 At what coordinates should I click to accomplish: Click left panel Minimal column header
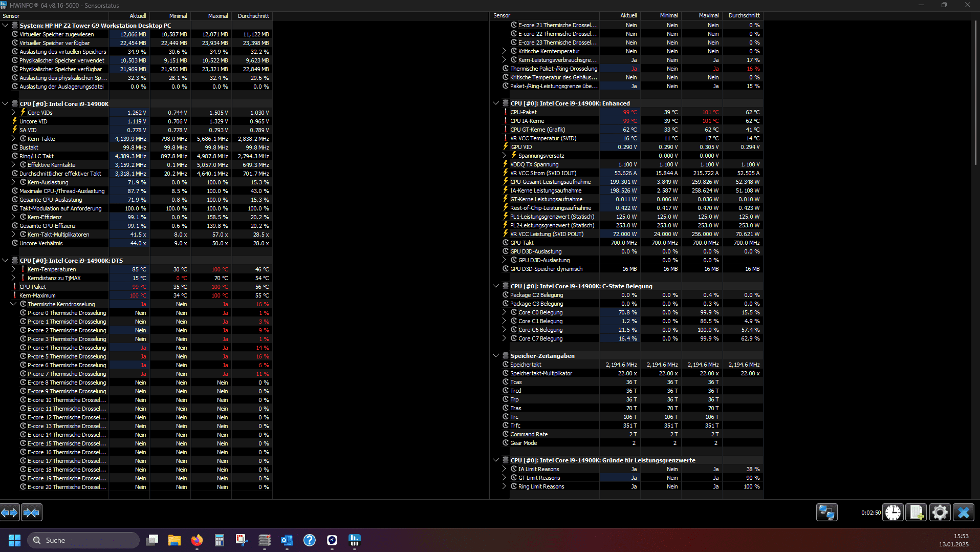[x=170, y=16]
